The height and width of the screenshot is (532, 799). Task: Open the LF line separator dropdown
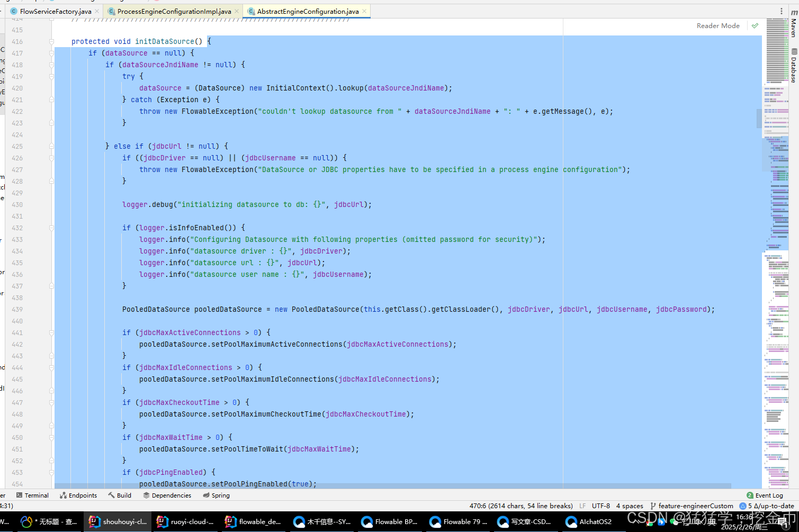tap(582, 506)
